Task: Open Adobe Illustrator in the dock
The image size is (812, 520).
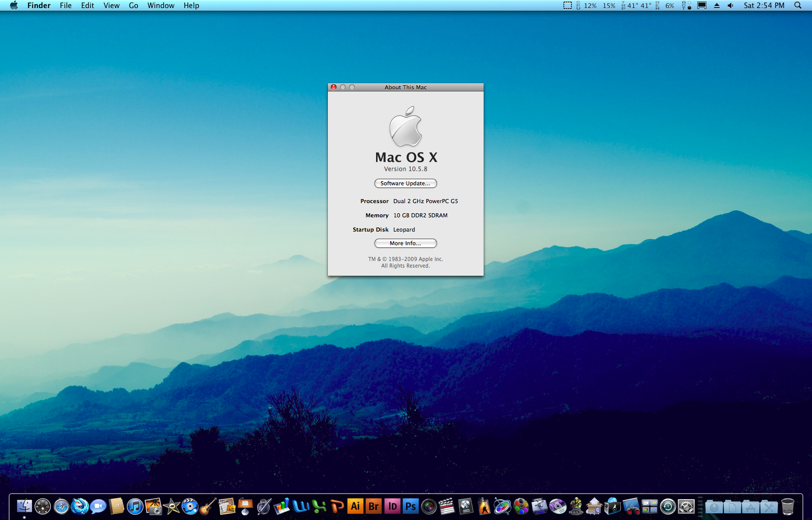Action: pos(355,506)
